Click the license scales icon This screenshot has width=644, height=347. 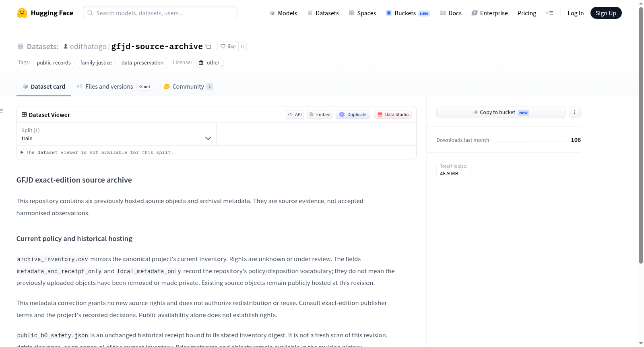click(x=201, y=62)
